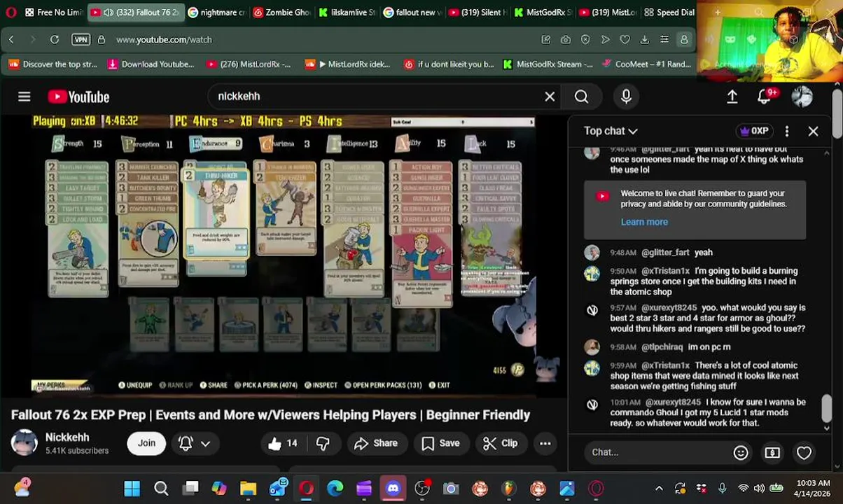
Task: Open the Create upload icon
Action: point(732,97)
